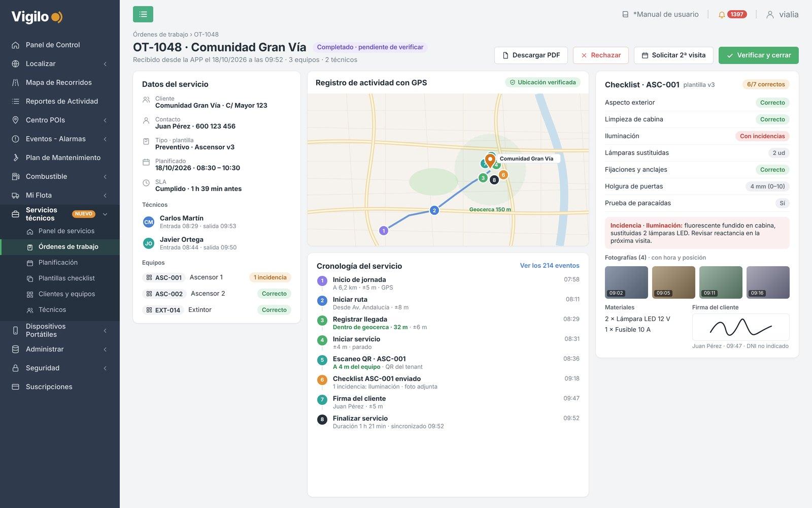Open the vialia user account menu
Image resolution: width=812 pixels, height=508 pixels.
click(x=782, y=14)
